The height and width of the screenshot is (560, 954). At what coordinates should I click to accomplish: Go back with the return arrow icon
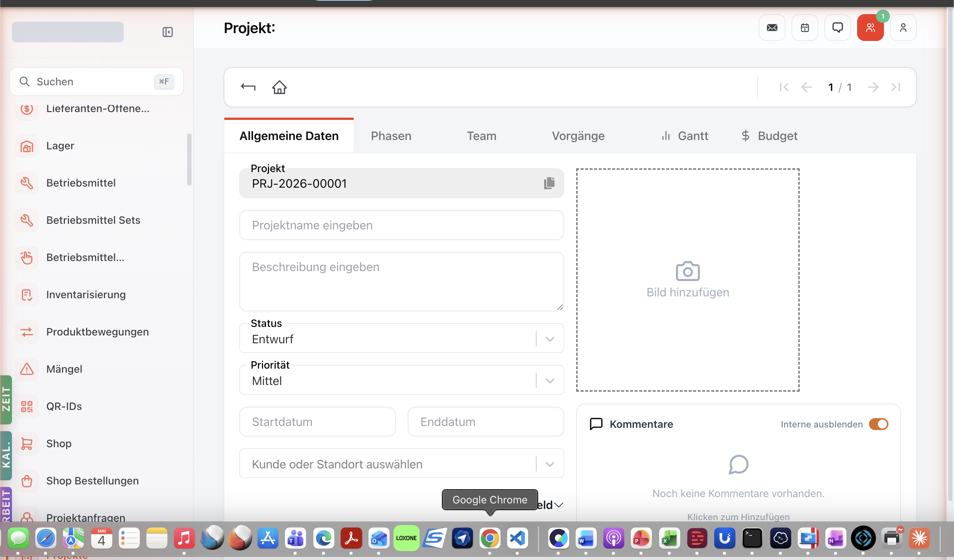[x=248, y=87]
